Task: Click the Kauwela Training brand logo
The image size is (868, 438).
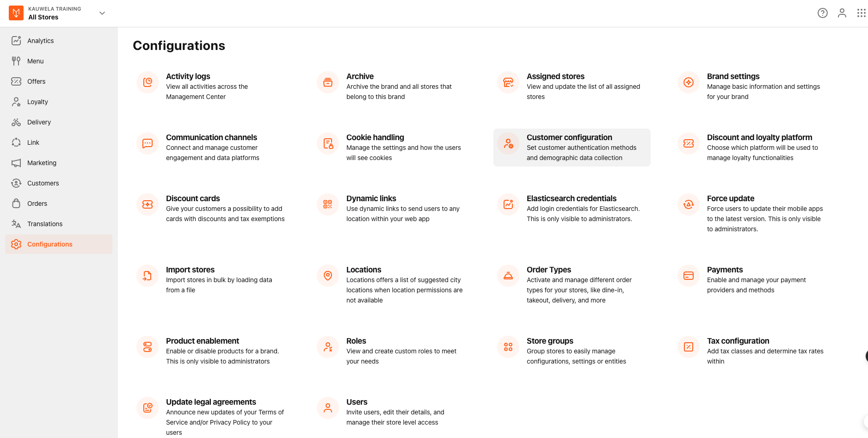Action: pyautogui.click(x=16, y=13)
